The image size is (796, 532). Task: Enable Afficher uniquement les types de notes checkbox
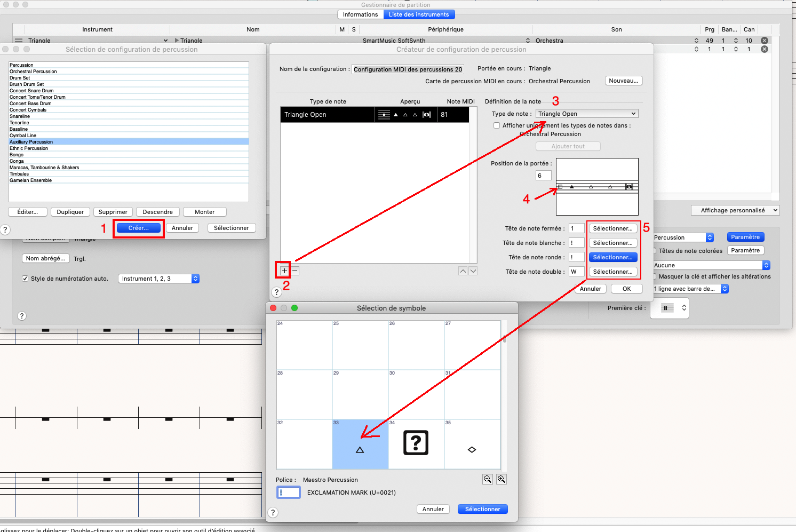pos(497,125)
